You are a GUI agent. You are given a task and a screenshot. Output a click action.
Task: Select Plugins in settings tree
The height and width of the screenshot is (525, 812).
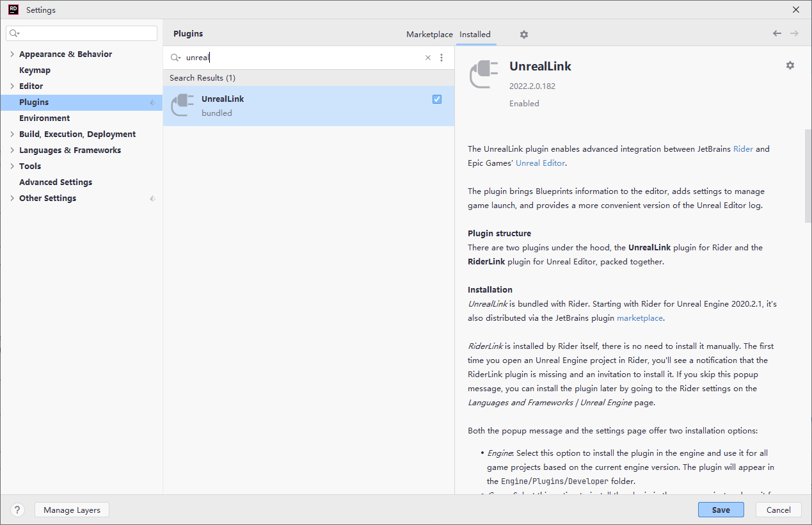[81, 102]
